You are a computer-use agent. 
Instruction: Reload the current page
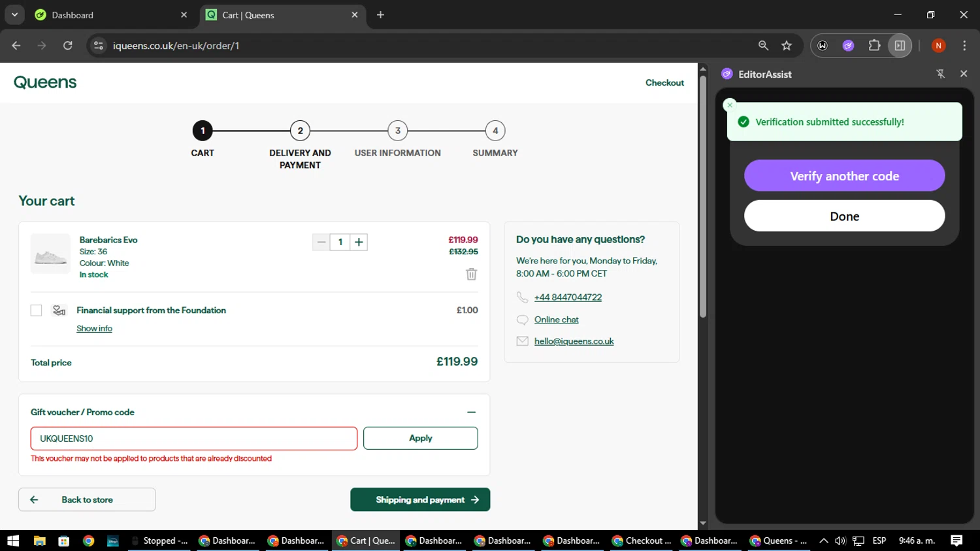point(68,46)
